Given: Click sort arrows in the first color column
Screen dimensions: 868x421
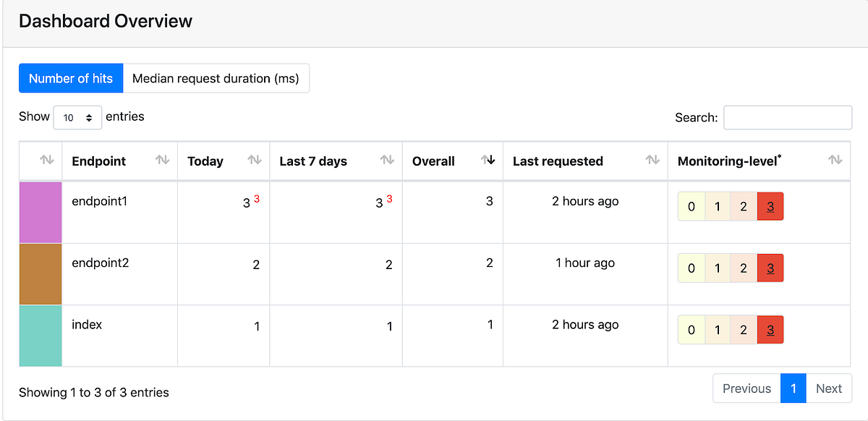Looking at the screenshot, I should (x=46, y=160).
